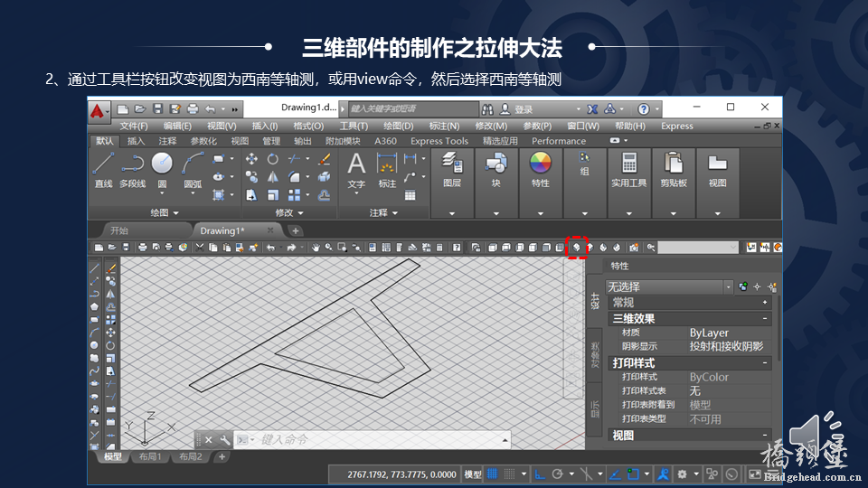Click the Mirror tool in Modify panel
Image resolution: width=868 pixels, height=488 pixels.
273,177
